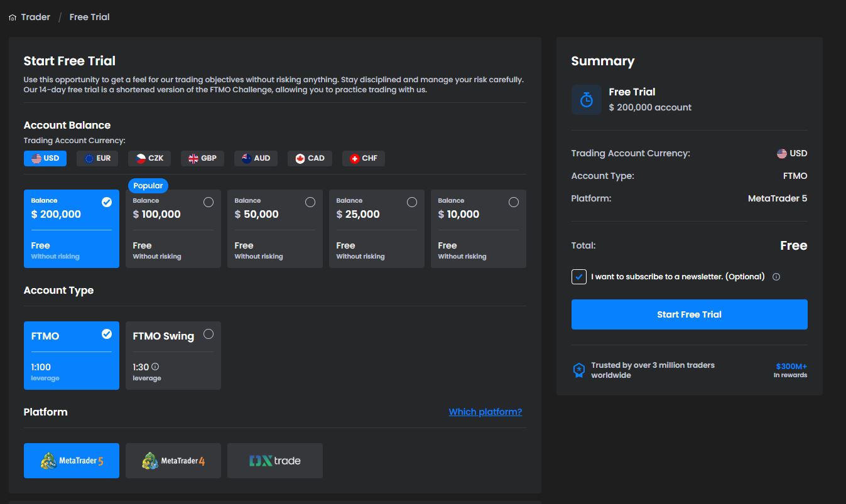Open the Trader breadcrumb page
The image size is (846, 504).
click(35, 17)
